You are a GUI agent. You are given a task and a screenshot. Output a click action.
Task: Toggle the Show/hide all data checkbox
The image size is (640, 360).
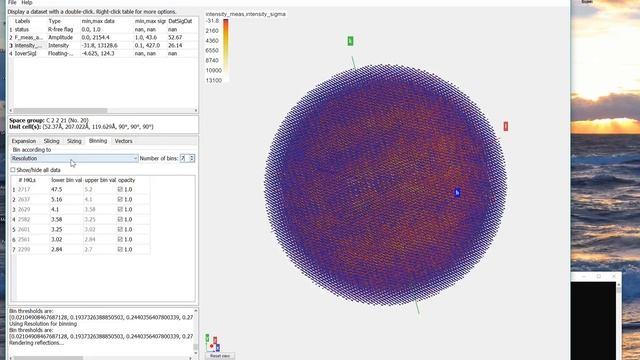click(13, 170)
